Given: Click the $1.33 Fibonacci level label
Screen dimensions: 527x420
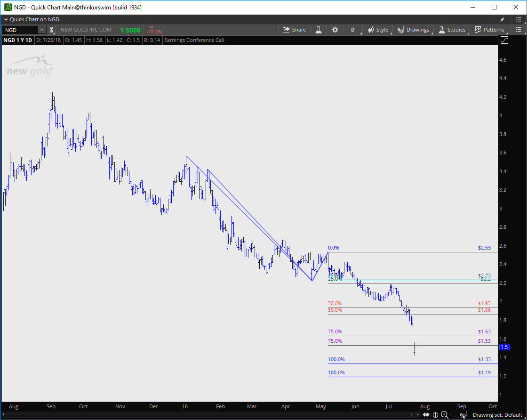Looking at the screenshot, I should pyautogui.click(x=484, y=359).
